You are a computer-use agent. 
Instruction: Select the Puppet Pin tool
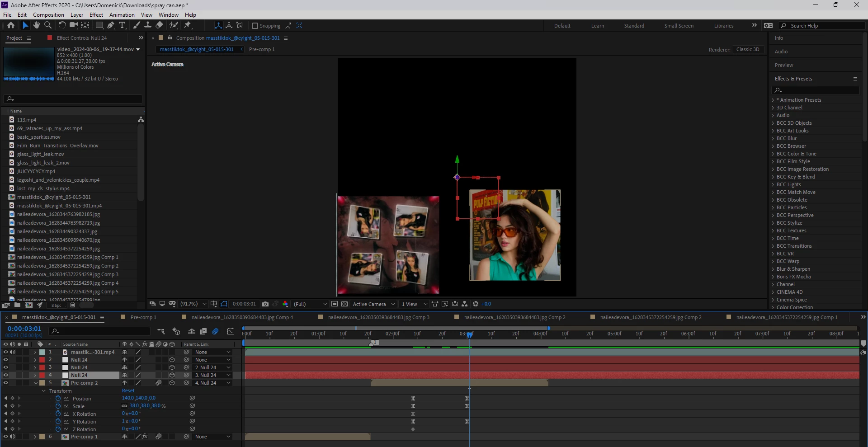tap(188, 25)
